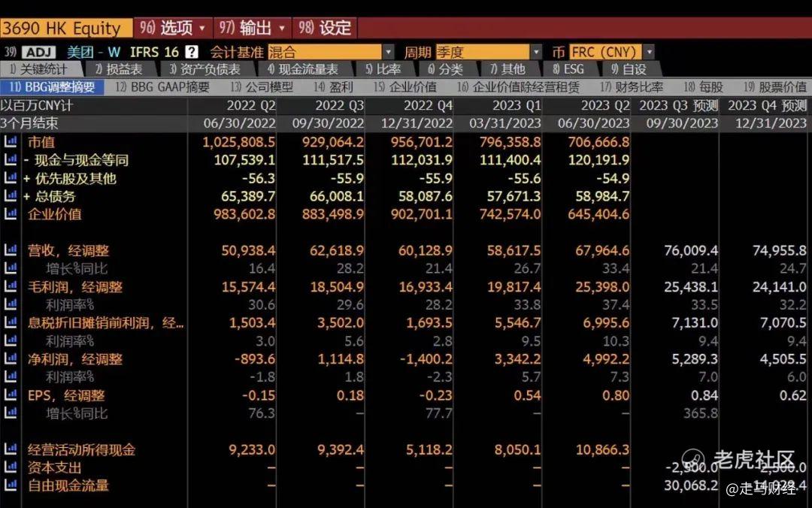Click forecast revenue value 76,009.4

[691, 251]
